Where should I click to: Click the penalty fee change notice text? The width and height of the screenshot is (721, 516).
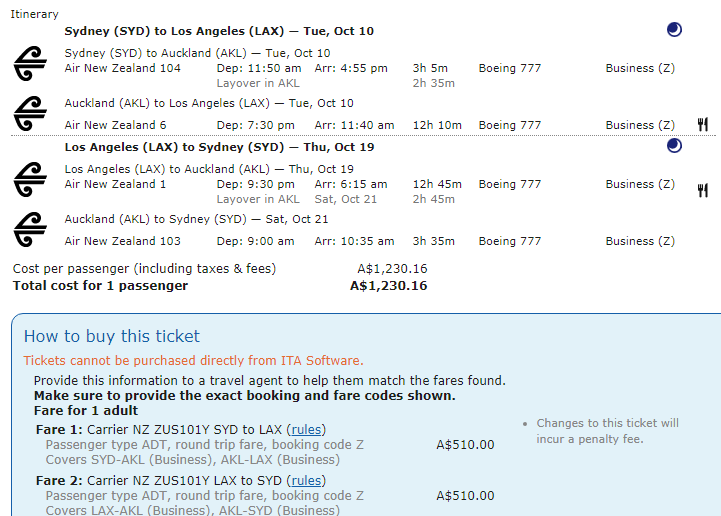(607, 431)
